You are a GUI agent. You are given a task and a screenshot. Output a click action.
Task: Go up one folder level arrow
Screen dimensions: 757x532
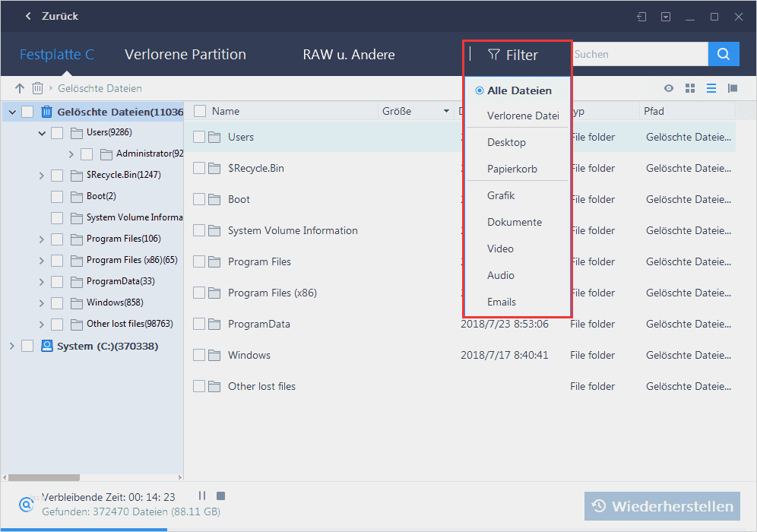coord(20,88)
